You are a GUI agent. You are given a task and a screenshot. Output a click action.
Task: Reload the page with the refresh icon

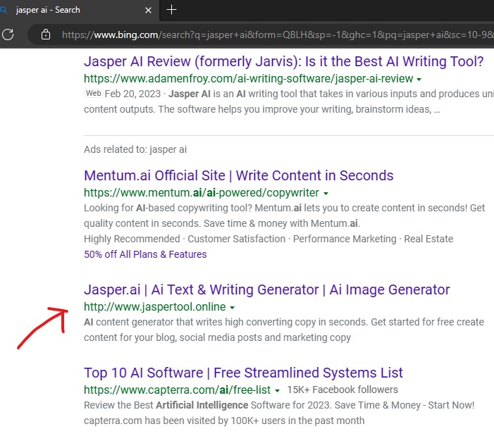coord(8,35)
